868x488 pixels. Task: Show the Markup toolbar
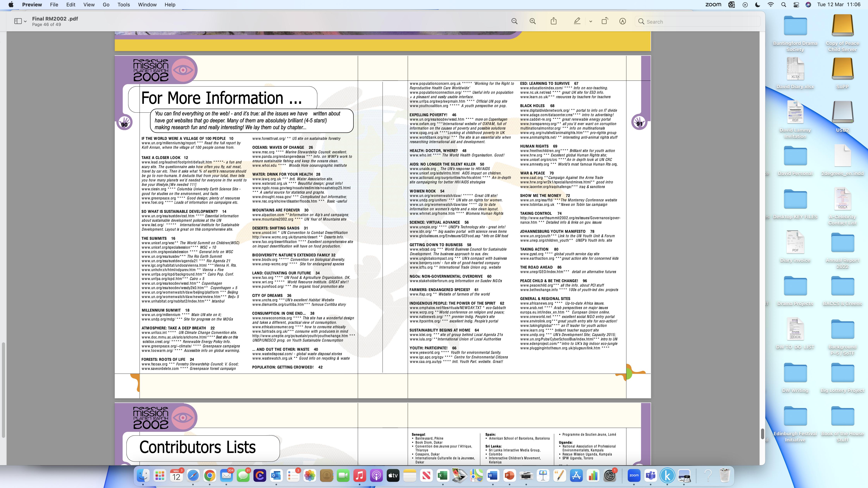622,21
